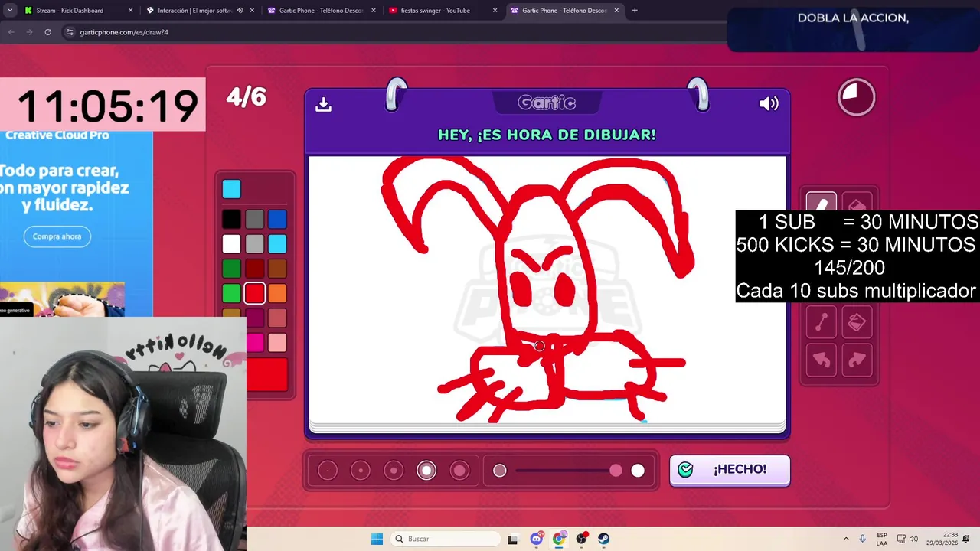Open OBS Studio from the taskbar
This screenshot has width=980, height=551.
click(x=582, y=539)
